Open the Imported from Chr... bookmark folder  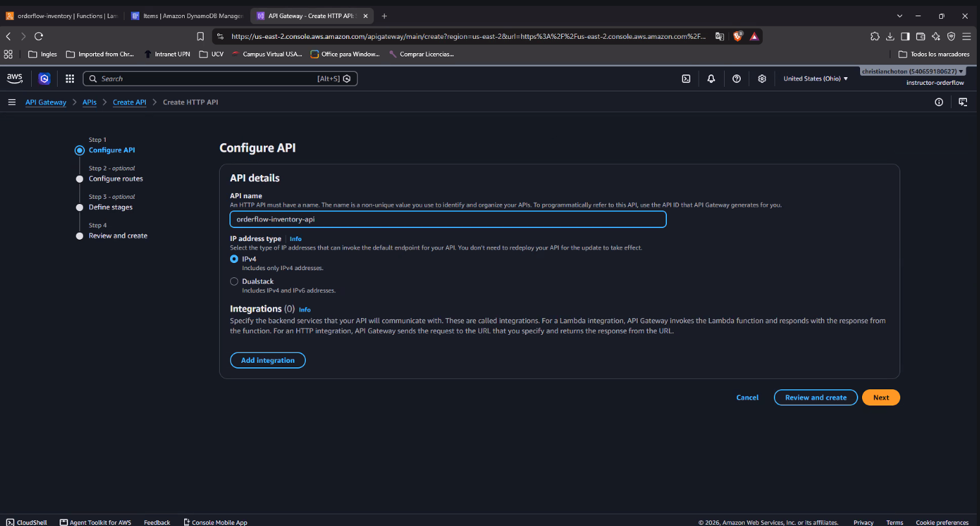[100, 54]
